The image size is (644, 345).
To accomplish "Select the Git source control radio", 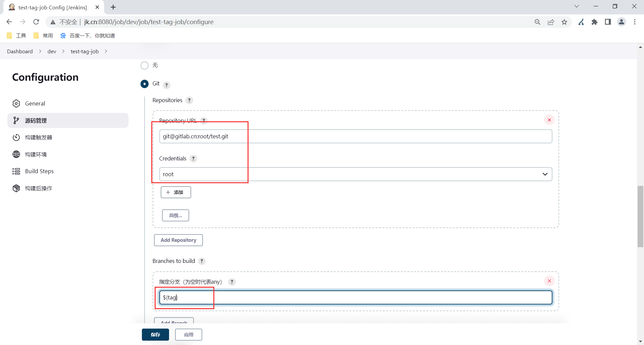I will (x=145, y=84).
